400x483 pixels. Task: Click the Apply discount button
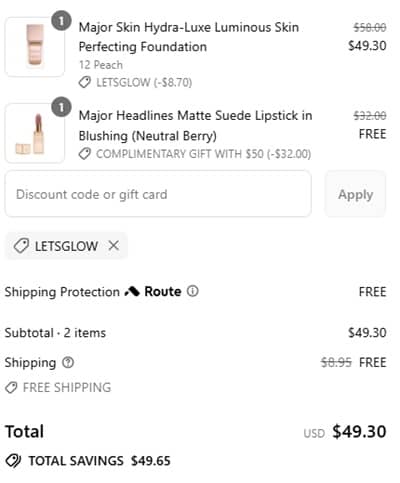tap(355, 194)
